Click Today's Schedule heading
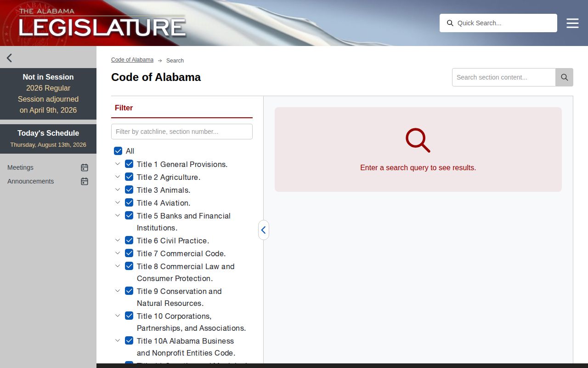 48,133
